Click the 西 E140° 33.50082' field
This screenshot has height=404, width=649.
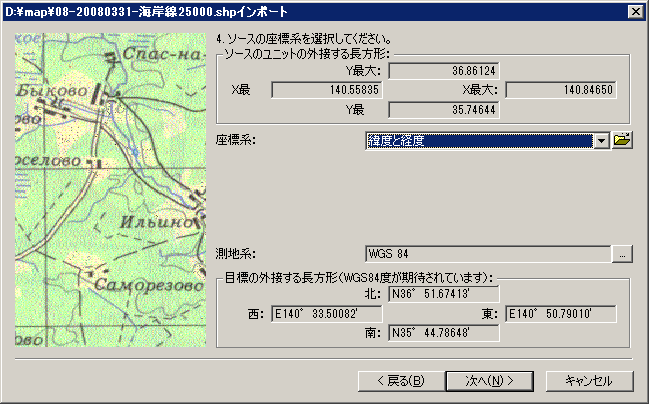point(327,314)
